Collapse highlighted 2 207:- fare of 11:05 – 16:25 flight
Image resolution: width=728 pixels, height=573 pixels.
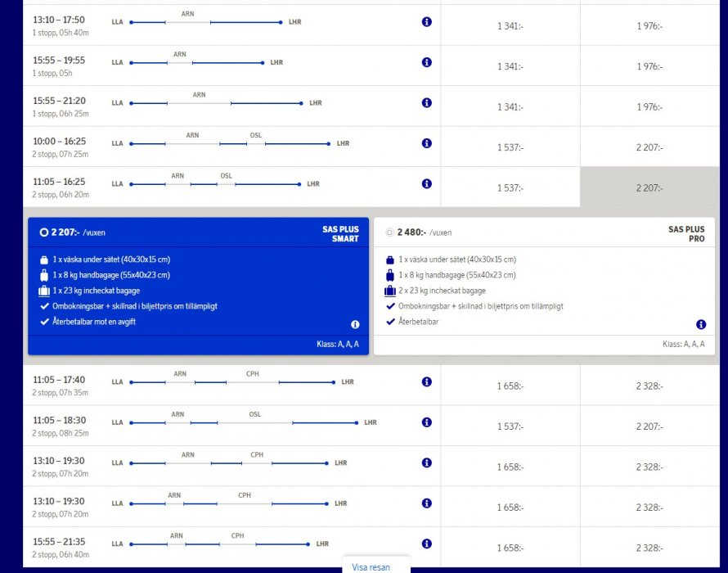click(x=649, y=188)
